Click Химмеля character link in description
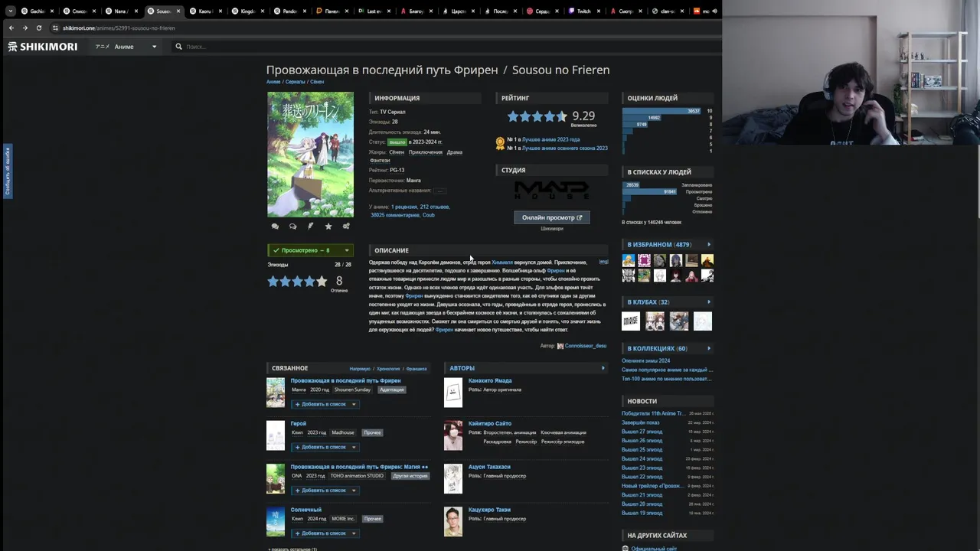 pos(502,262)
